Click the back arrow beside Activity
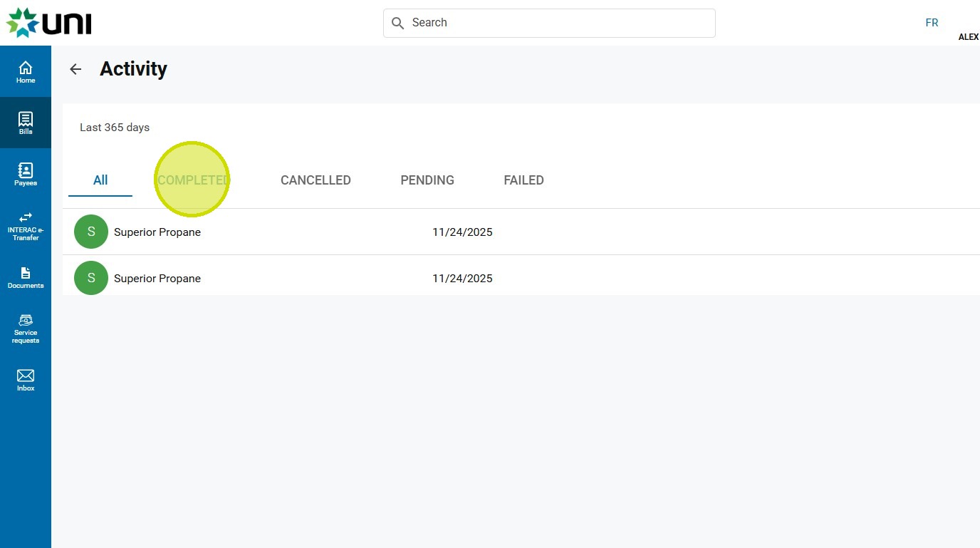The image size is (980, 548). click(x=75, y=69)
